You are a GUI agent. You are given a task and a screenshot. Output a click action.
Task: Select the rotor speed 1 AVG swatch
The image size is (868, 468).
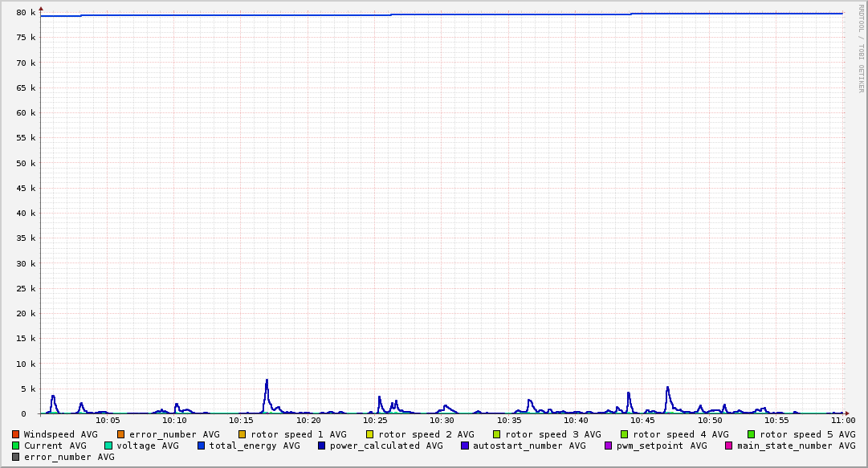242,434
